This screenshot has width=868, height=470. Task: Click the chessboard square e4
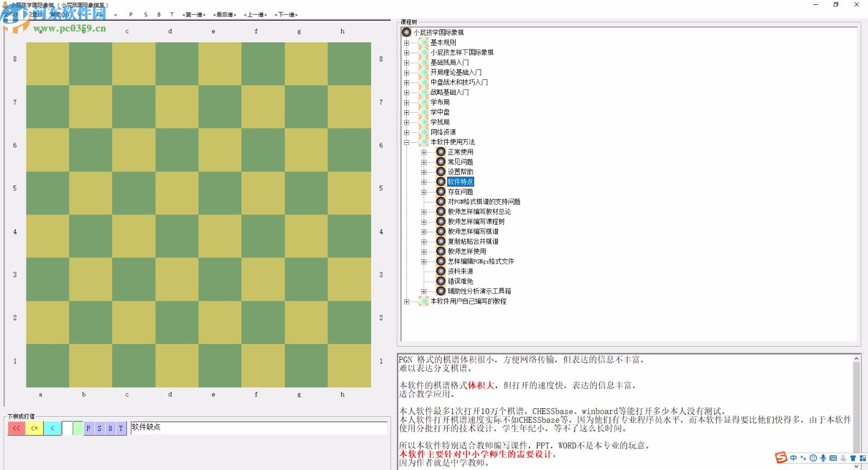tap(220, 236)
